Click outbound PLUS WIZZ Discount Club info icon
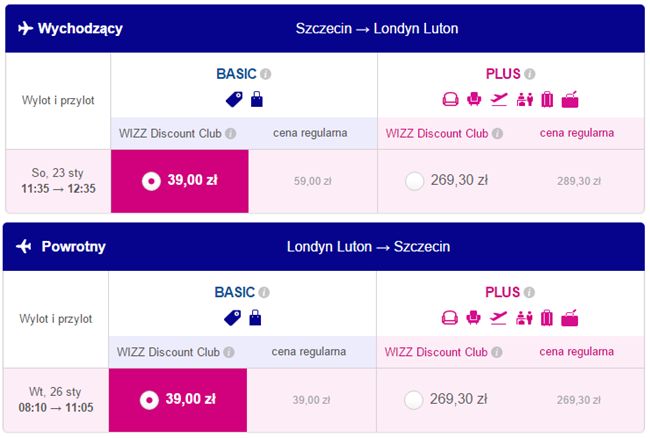 [x=497, y=133]
